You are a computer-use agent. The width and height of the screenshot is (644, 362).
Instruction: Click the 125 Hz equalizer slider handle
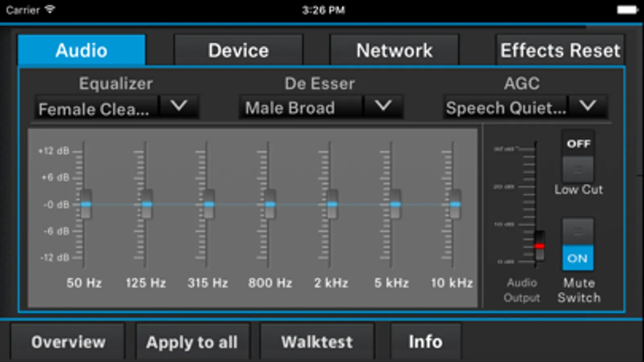[147, 204]
